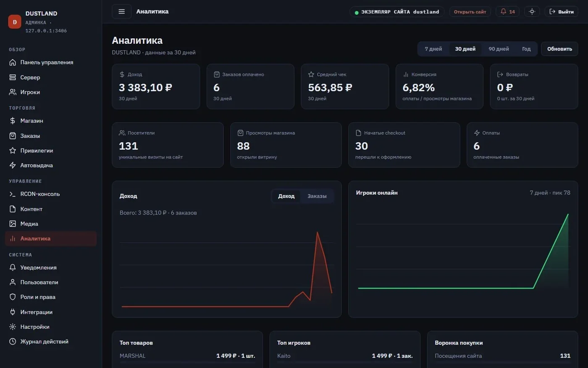Click the revenue chart peak spike

pos(317,233)
